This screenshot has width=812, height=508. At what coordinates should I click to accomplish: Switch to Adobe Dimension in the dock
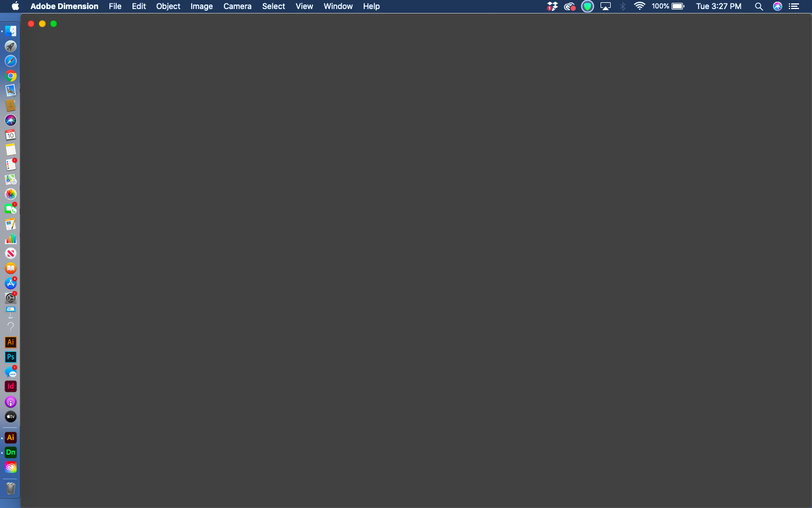coord(10,453)
